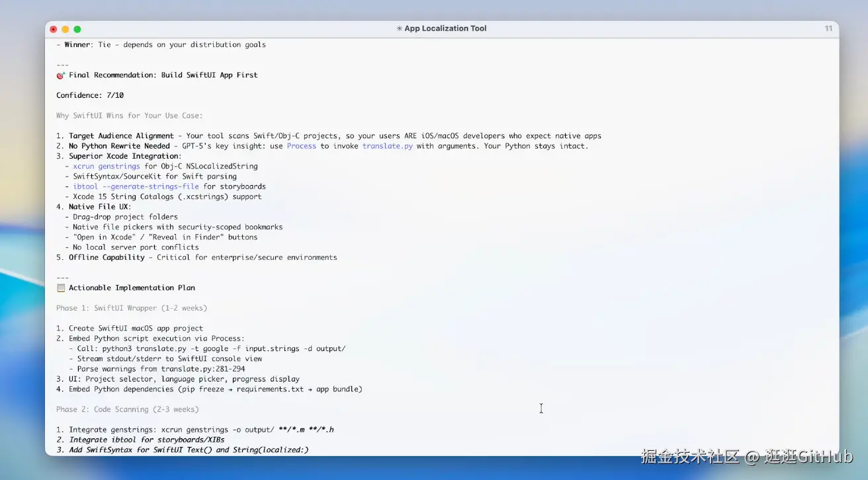Click the "11" indicator in the title bar
The image size is (868, 480).
coord(828,29)
